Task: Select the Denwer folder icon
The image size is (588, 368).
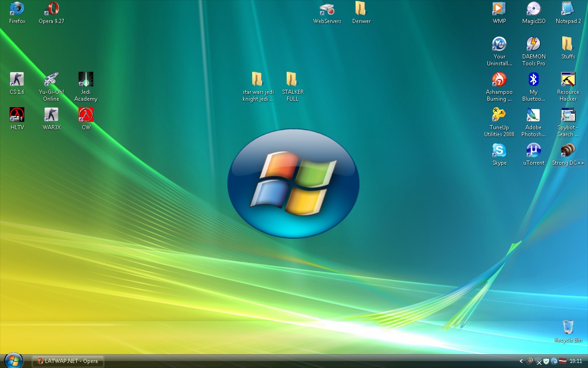Action: tap(362, 12)
